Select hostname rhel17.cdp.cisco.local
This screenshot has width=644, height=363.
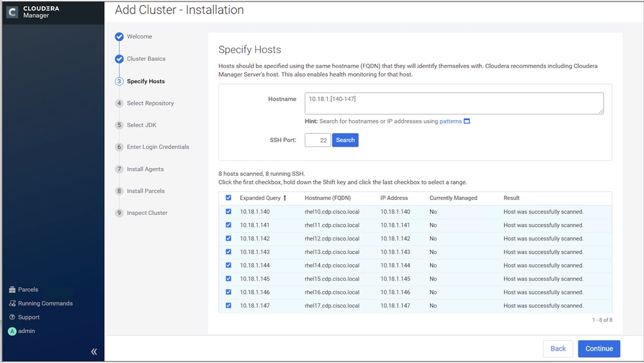click(x=332, y=305)
